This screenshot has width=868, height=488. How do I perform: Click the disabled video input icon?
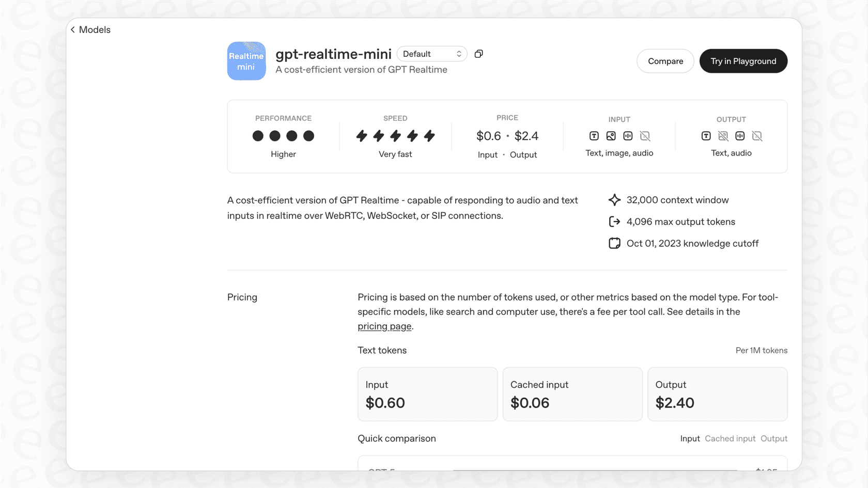645,136
